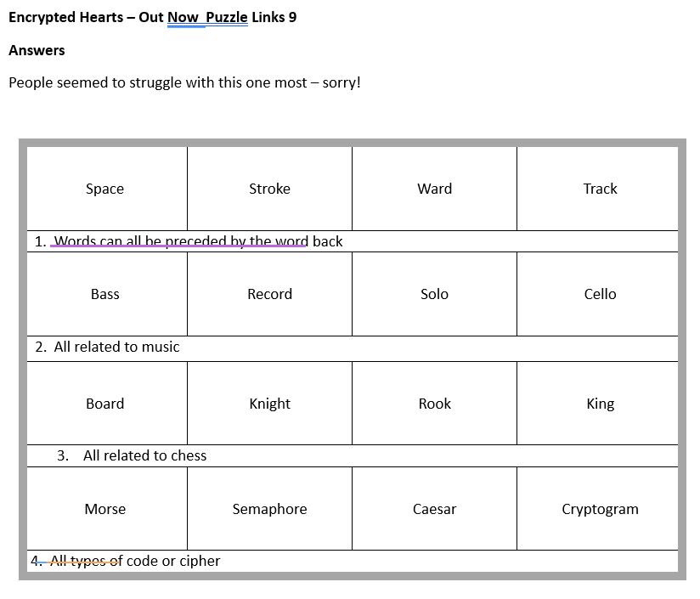
Task: Click the "Space" table cell
Action: pos(105,189)
